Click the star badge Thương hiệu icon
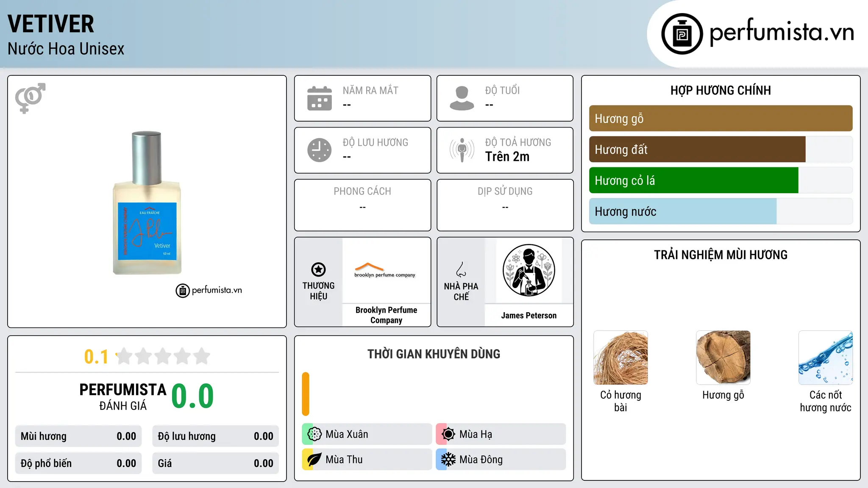 point(318,269)
